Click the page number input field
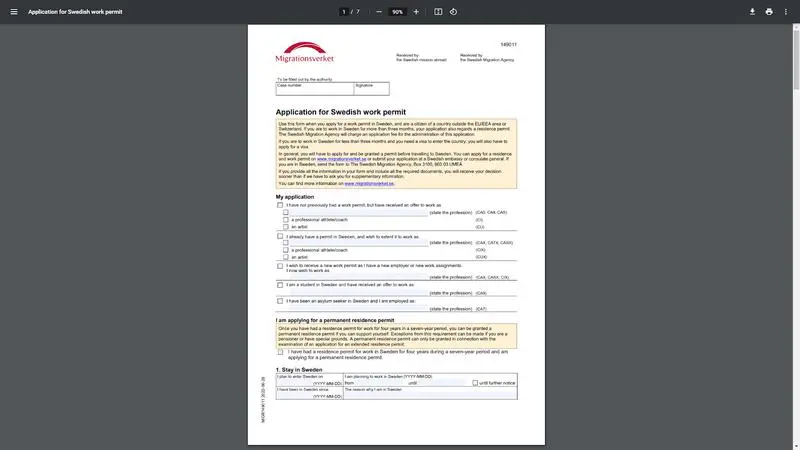 tap(343, 12)
